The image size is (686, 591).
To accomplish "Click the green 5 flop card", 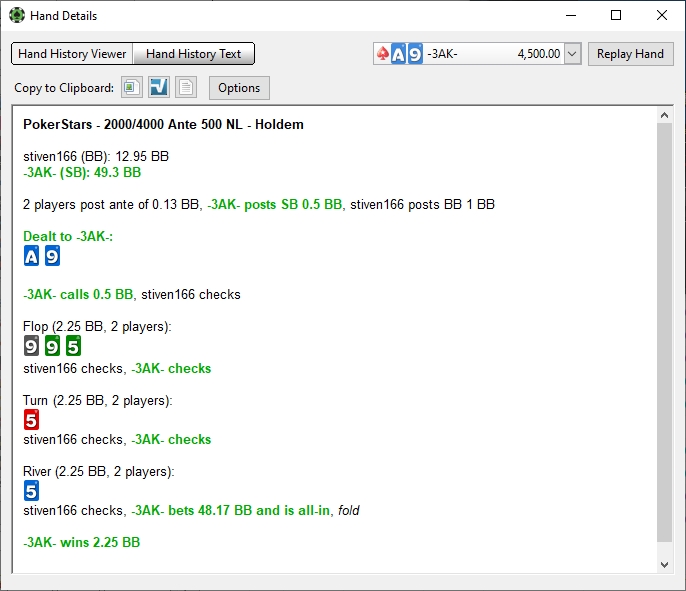I will coord(74,346).
